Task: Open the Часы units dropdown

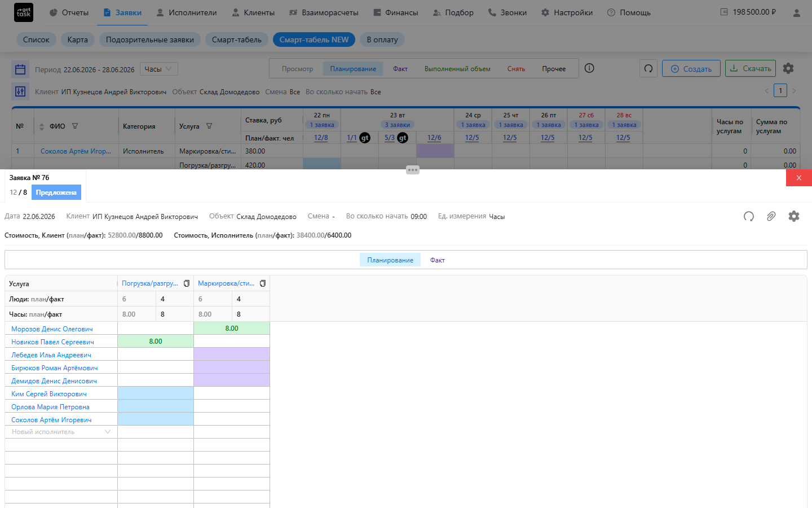Action: [x=159, y=69]
